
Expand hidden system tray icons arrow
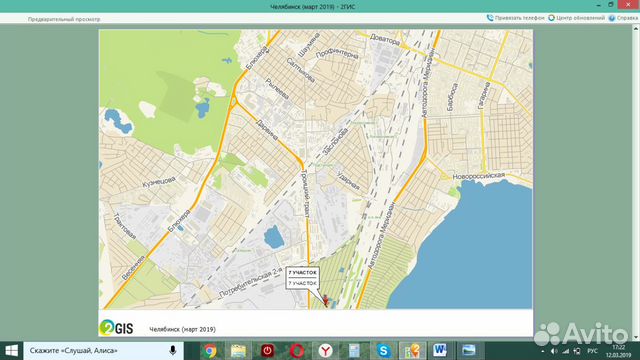pos(542,351)
